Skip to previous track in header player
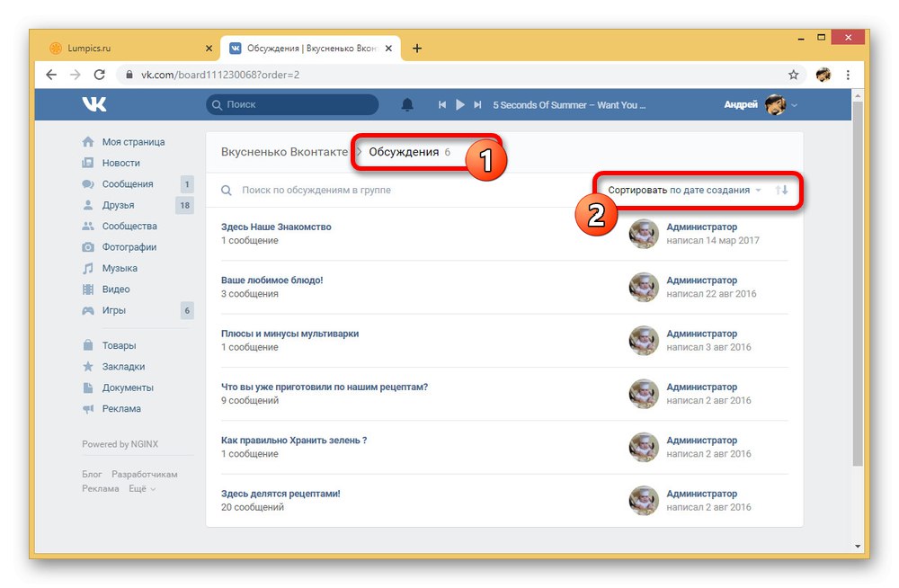The height and width of the screenshot is (588, 899). [442, 105]
